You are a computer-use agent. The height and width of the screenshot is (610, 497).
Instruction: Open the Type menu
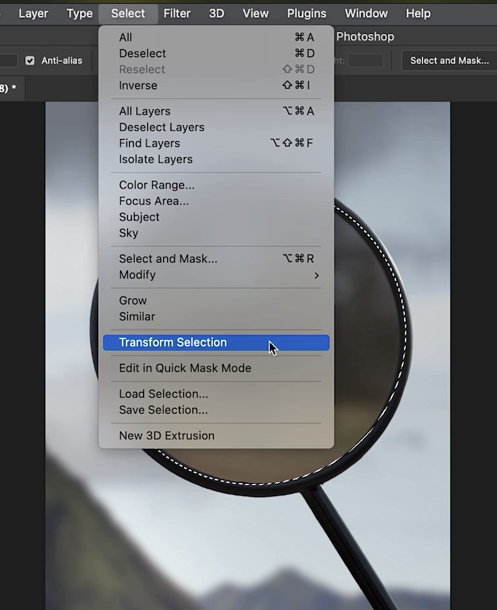point(79,14)
